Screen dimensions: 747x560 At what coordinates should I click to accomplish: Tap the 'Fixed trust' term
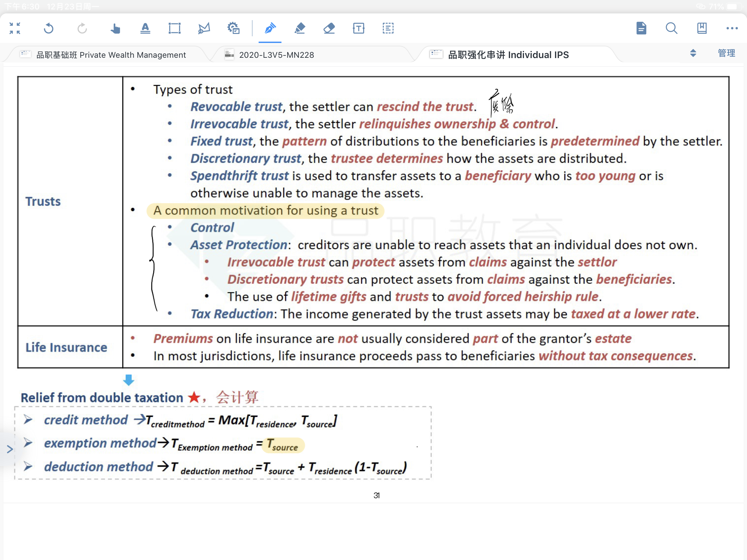tap(222, 141)
